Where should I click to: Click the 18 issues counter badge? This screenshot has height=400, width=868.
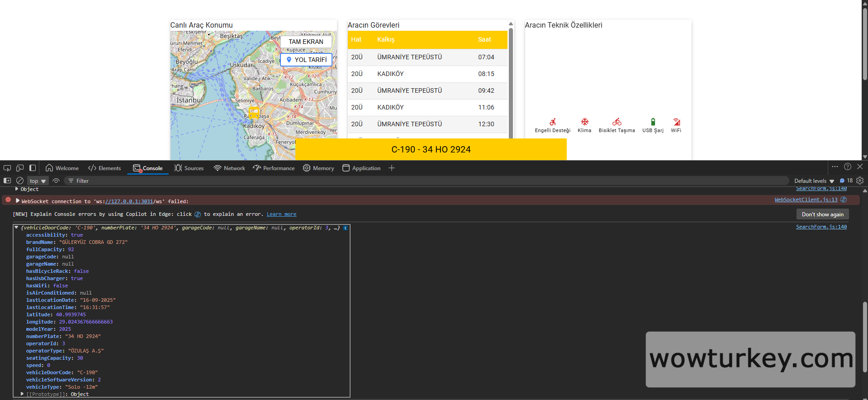coord(846,181)
